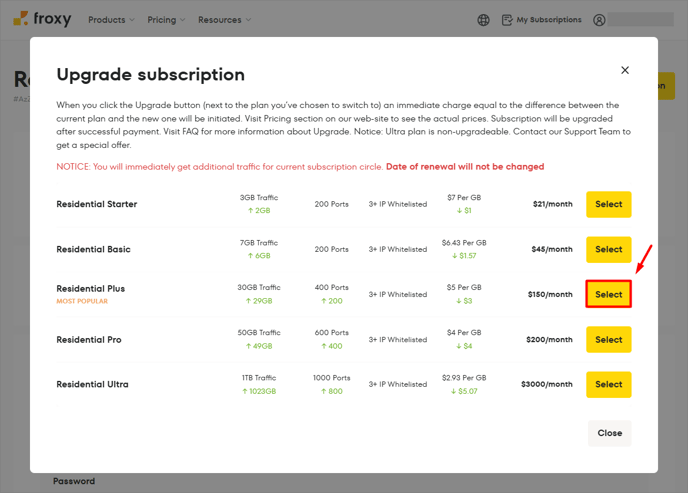688x493 pixels.
Task: Click the 'Residential Plus' plan name
Action: coord(90,289)
